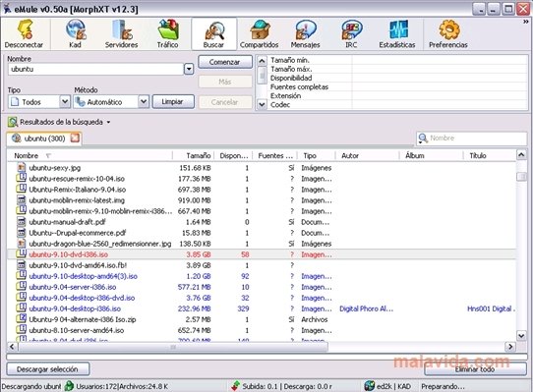Click the Comenzar search button

pyautogui.click(x=224, y=62)
